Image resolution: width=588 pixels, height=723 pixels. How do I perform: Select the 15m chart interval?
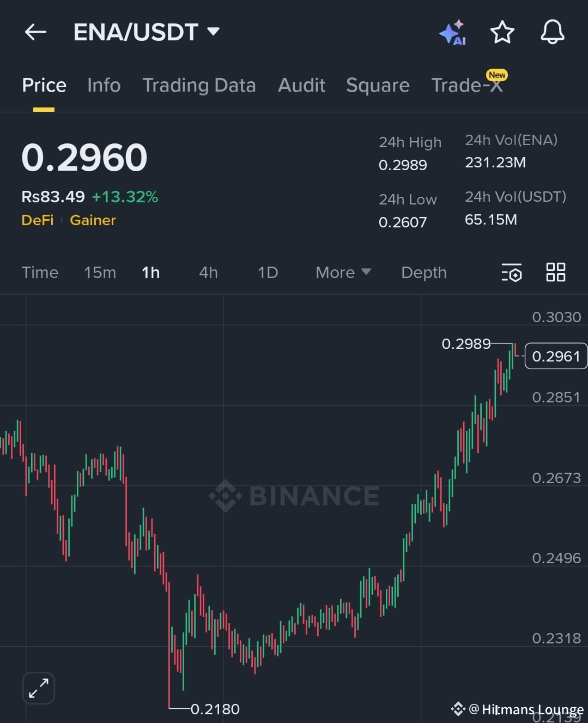(x=100, y=272)
